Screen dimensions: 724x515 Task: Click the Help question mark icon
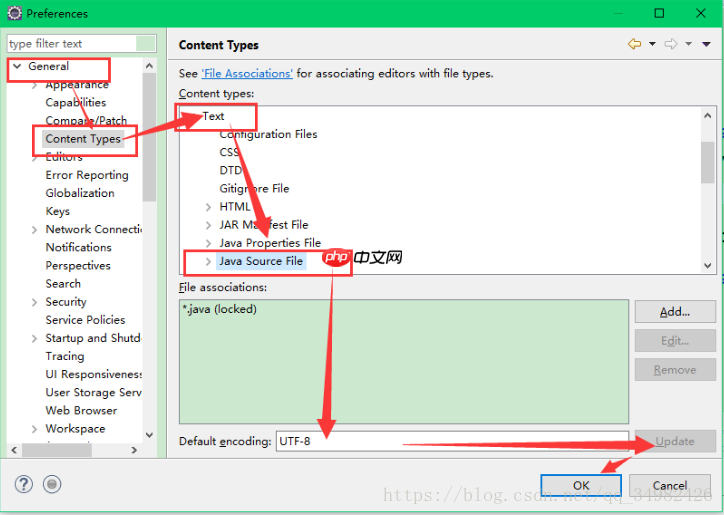[24, 484]
